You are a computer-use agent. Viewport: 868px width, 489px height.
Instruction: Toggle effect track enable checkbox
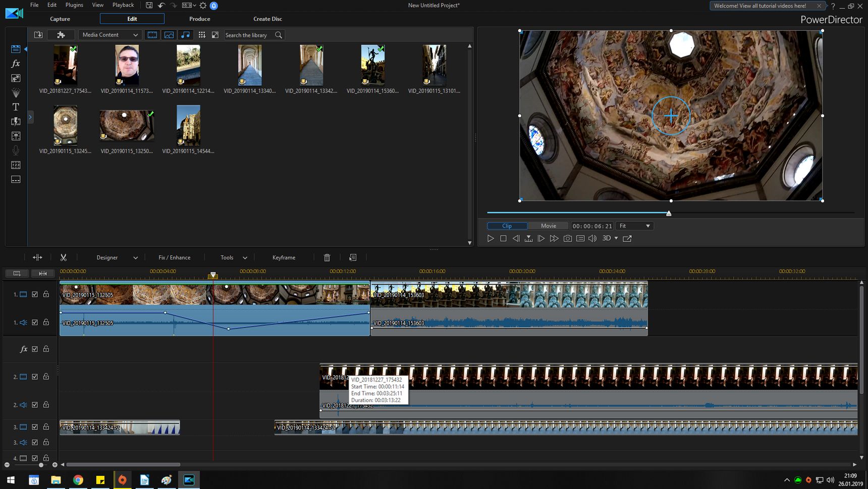pyautogui.click(x=35, y=349)
